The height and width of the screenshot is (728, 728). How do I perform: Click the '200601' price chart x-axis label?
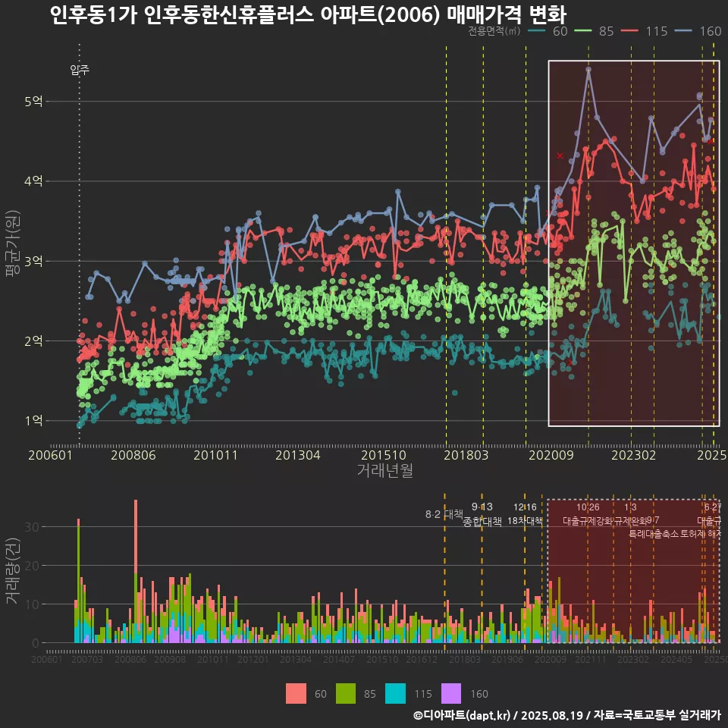tap(50, 455)
